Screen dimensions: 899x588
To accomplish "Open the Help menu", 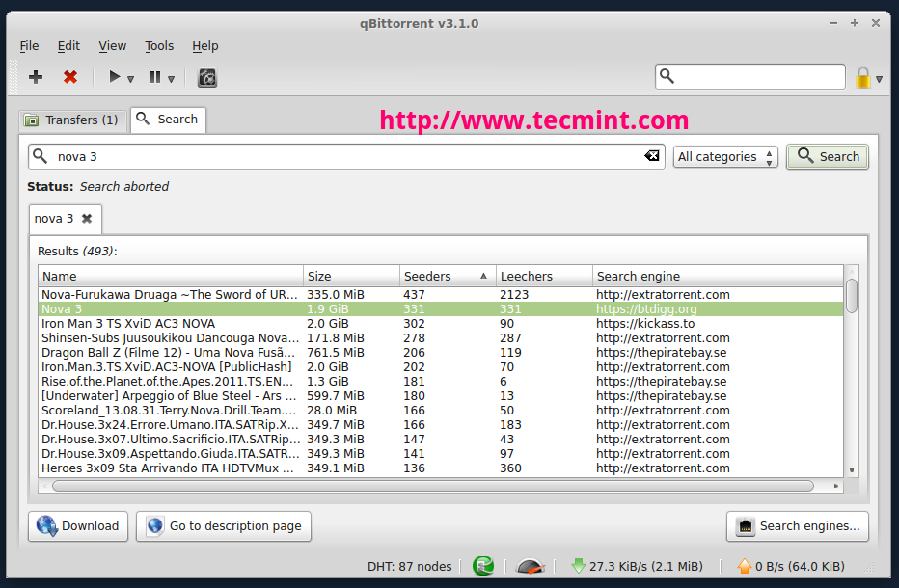I will 205,46.
